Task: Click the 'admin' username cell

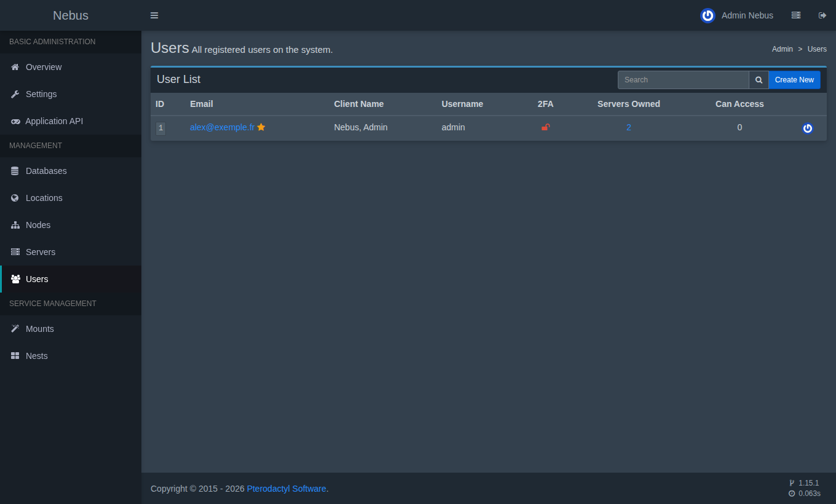Action: (453, 127)
